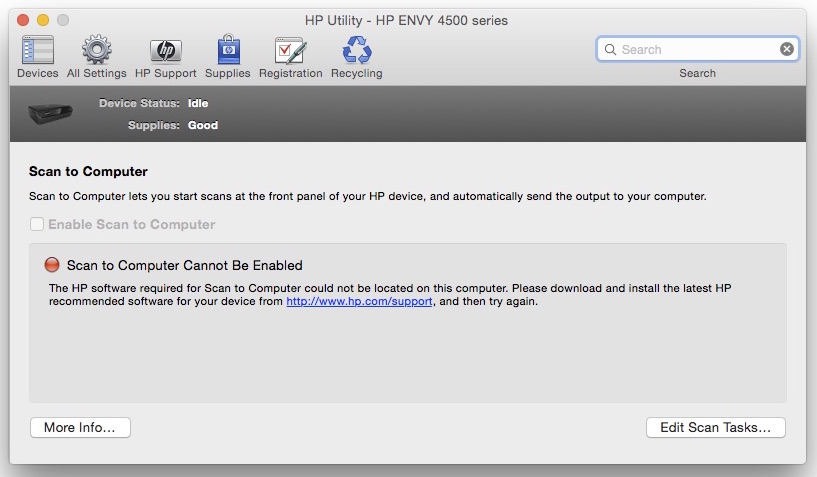Open the Recycling toolbar icon
Image resolution: width=817 pixels, height=477 pixels.
(356, 50)
